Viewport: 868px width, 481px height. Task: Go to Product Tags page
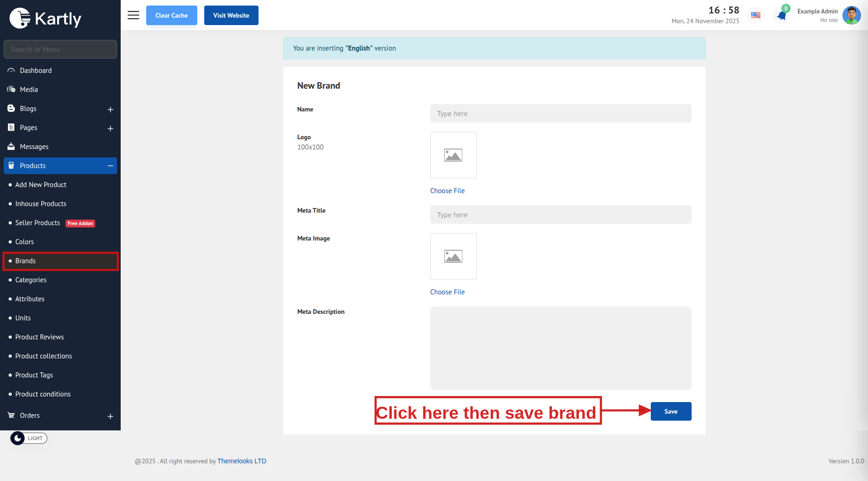(x=34, y=375)
